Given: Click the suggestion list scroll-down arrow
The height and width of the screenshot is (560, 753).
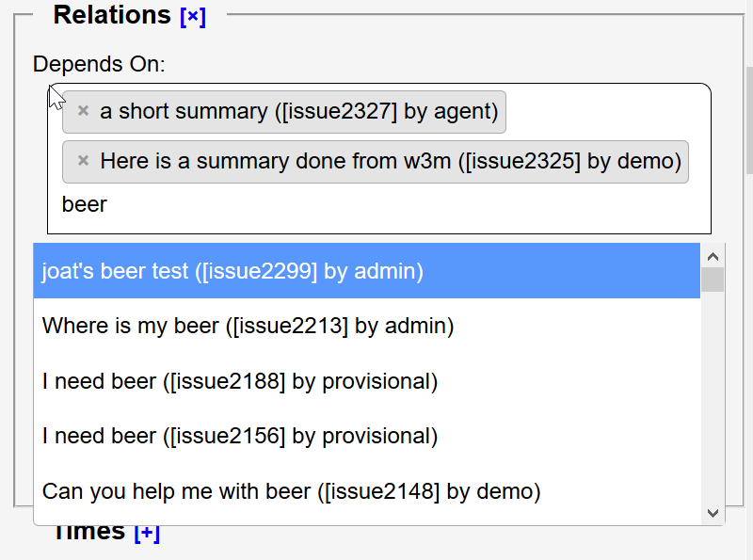Looking at the screenshot, I should [713, 513].
